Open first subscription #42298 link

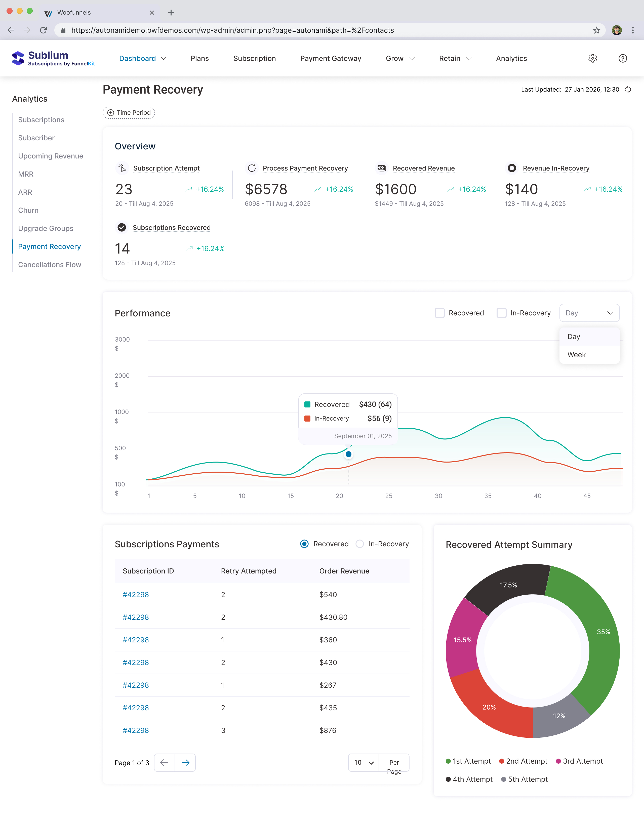tap(136, 595)
